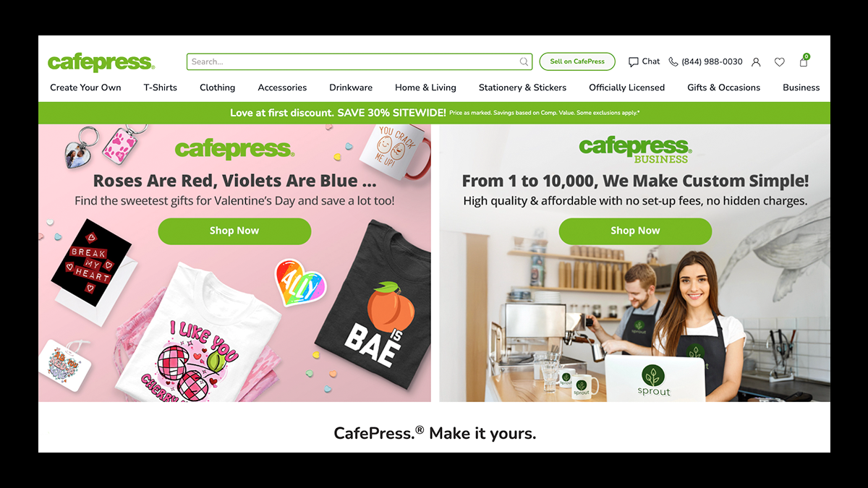
Task: Click Shop Now on CafePress Business banner
Action: point(635,231)
